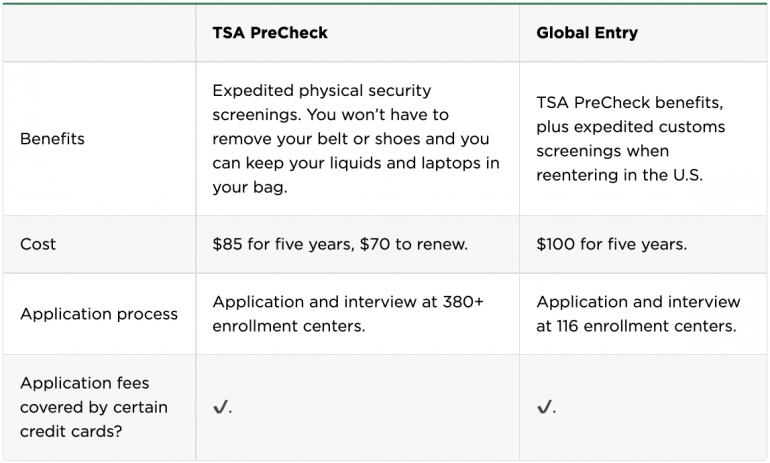The width and height of the screenshot is (770, 463).
Task: Click the "380+" enrollment centers number
Action: (x=463, y=302)
